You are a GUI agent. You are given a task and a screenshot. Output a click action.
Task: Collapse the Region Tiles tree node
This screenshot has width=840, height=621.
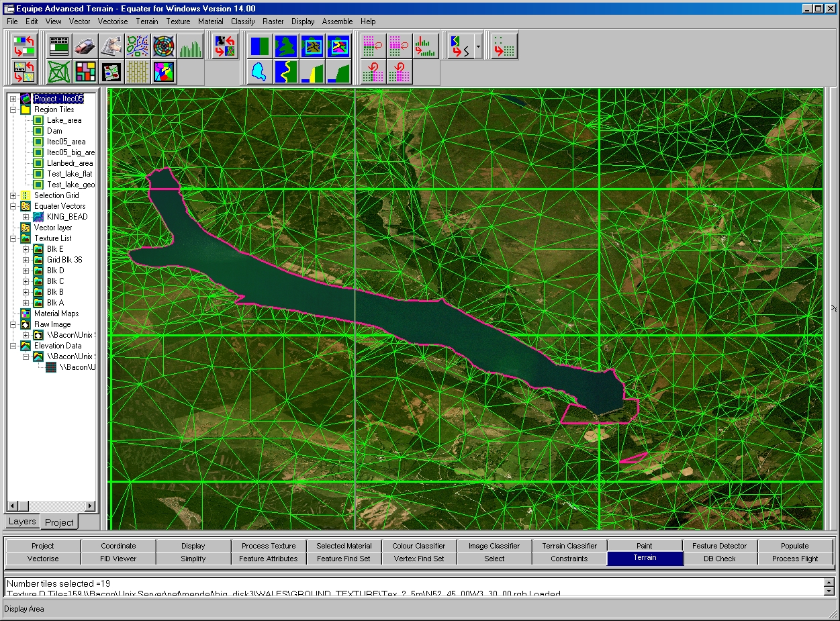13,109
